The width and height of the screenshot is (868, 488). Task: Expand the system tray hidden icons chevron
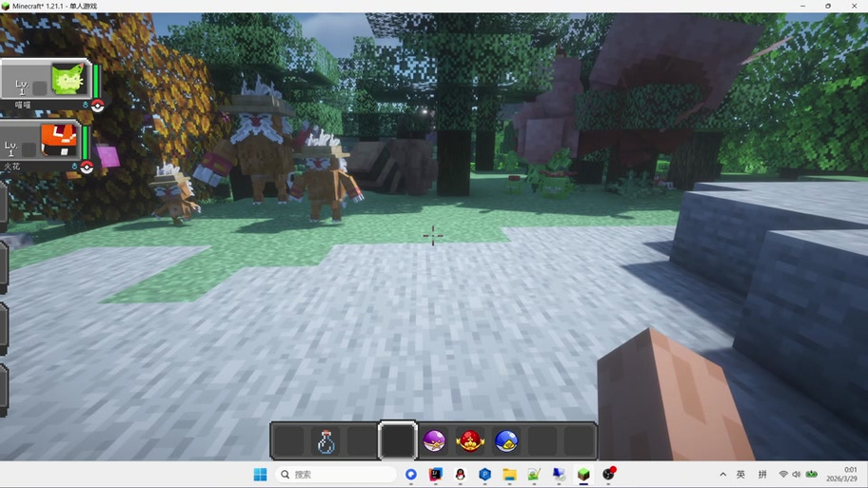tap(723, 474)
